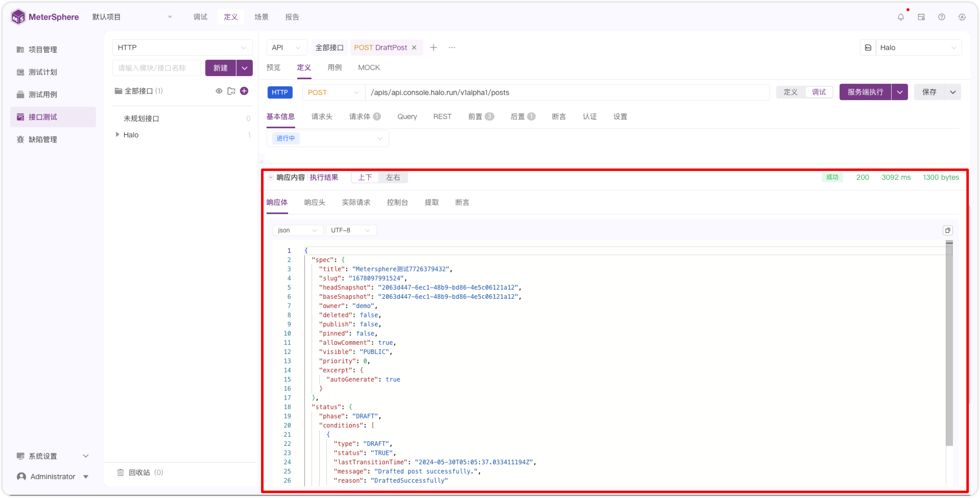
Task: Switch to the 用例 tab
Action: [334, 67]
